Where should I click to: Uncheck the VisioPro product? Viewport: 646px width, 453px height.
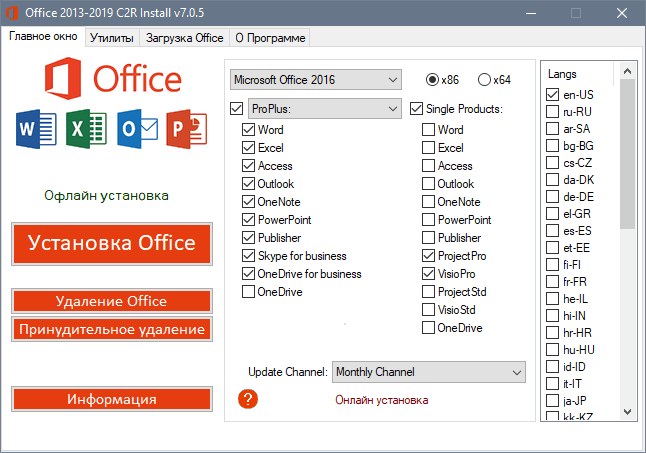[x=428, y=273]
